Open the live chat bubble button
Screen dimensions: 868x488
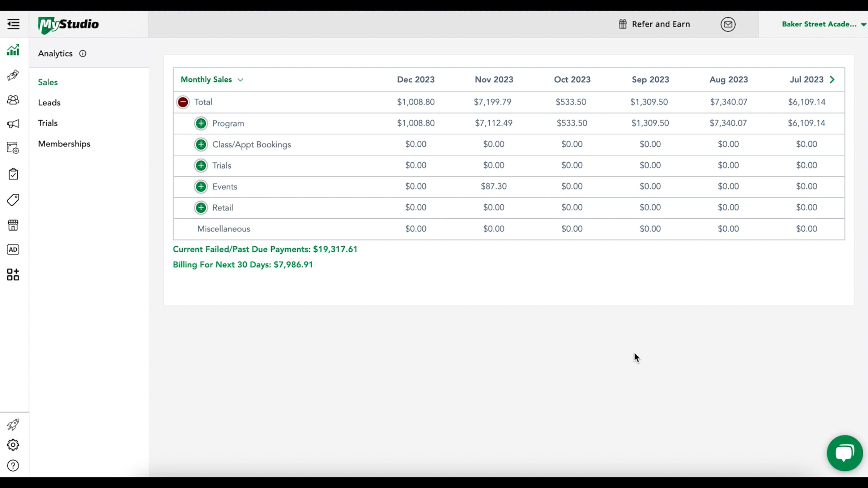pos(845,453)
